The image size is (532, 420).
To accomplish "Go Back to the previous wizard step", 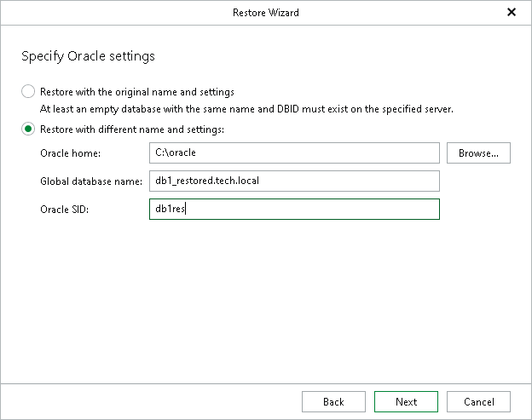I will tap(333, 402).
